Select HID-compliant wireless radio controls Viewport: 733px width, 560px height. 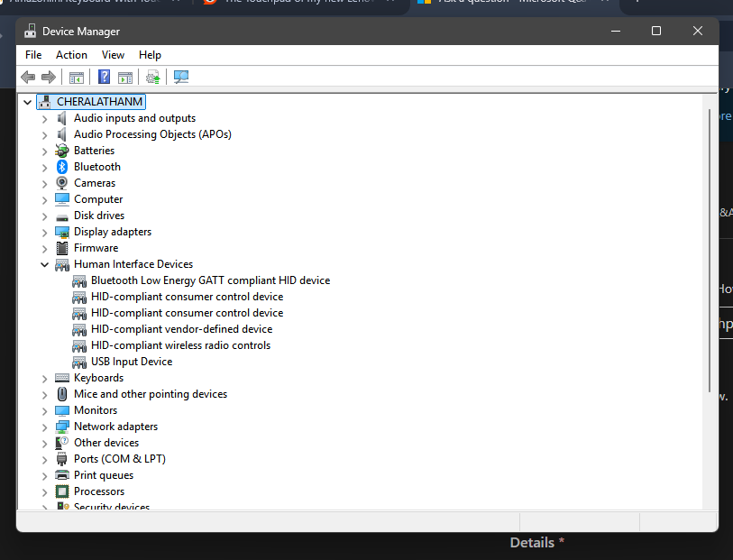click(180, 345)
